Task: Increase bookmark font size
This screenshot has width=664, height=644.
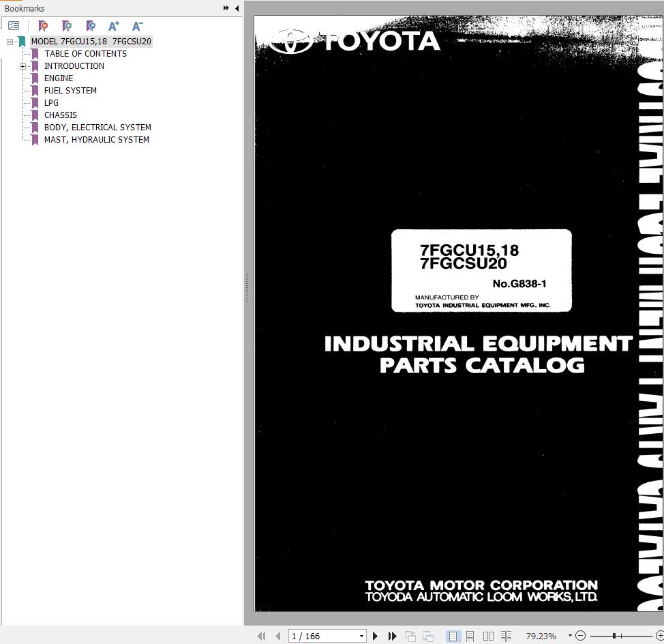Action: (113, 26)
